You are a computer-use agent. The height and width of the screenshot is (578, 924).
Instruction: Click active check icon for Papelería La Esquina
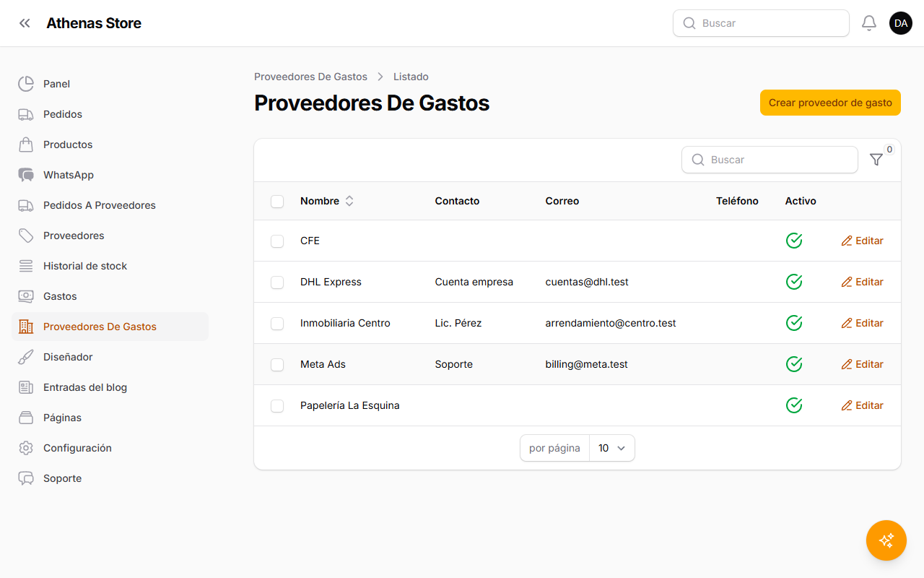pyautogui.click(x=794, y=405)
